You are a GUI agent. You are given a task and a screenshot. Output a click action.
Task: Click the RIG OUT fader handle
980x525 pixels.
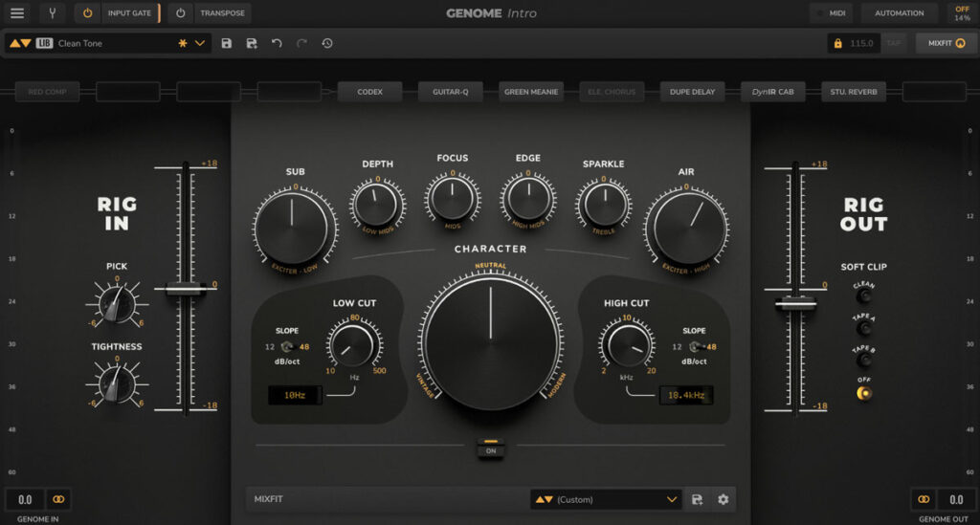795,304
